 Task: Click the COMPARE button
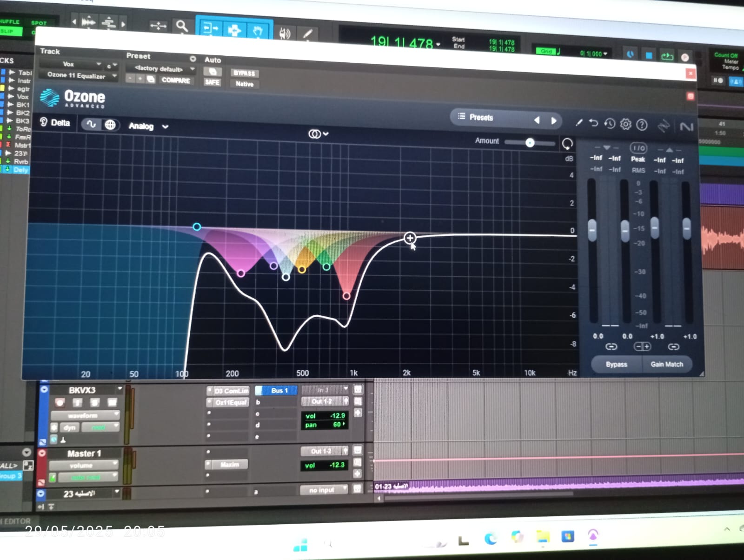pyautogui.click(x=175, y=80)
